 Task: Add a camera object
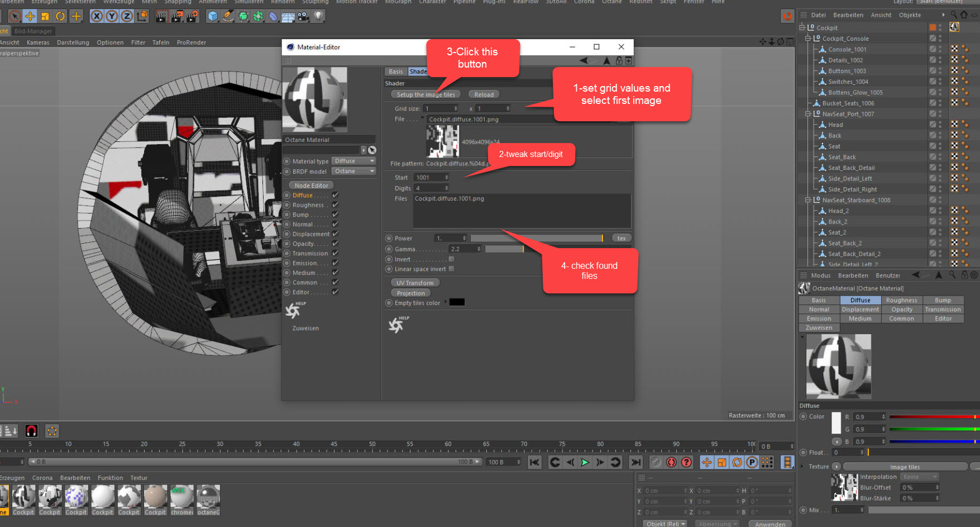coord(303,16)
